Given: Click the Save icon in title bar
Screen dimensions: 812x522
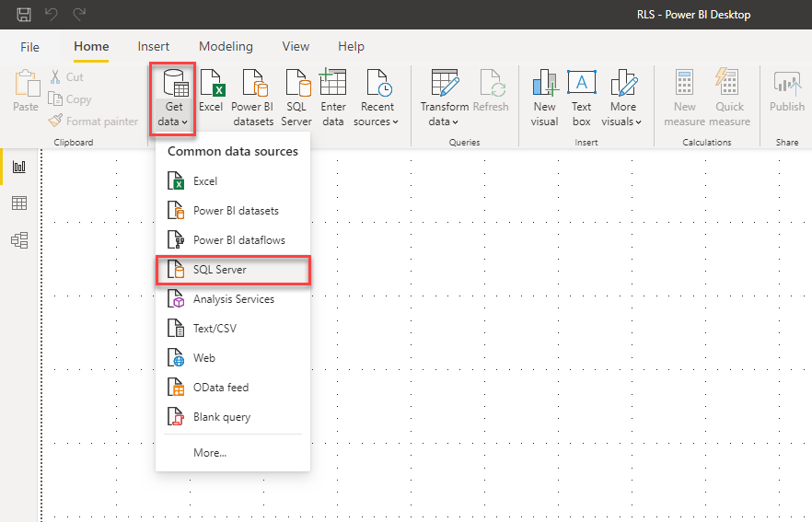Looking at the screenshot, I should [x=24, y=14].
